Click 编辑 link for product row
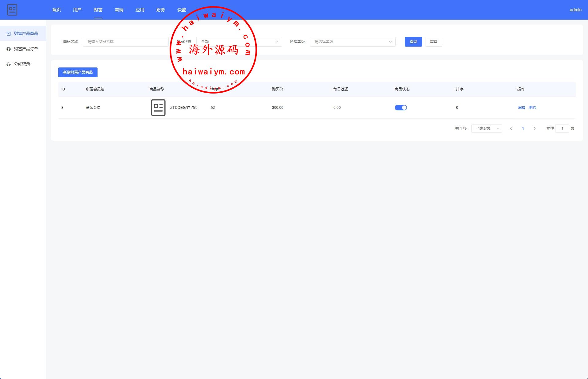This screenshot has height=379, width=588. pyautogui.click(x=521, y=108)
